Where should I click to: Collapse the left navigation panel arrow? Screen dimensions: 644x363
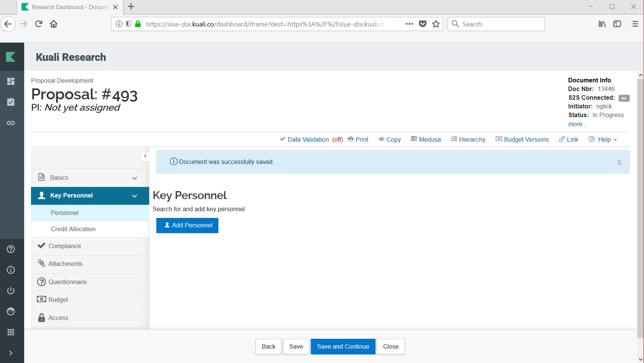click(145, 156)
